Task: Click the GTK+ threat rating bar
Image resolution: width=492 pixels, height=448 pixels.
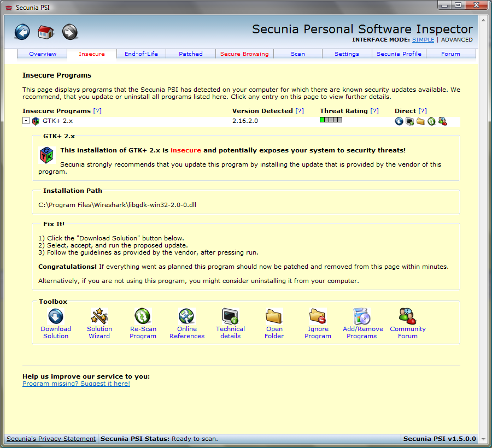Action: pos(331,120)
